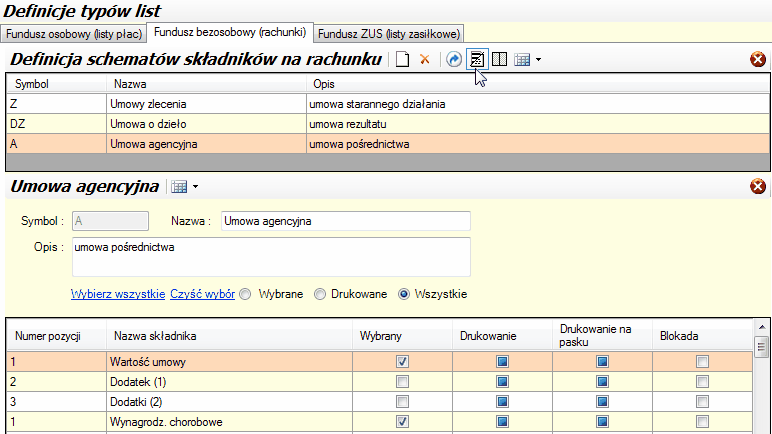Close the Umowa agencyjna panel
Viewport: 772px width, 434px height.
758,186
